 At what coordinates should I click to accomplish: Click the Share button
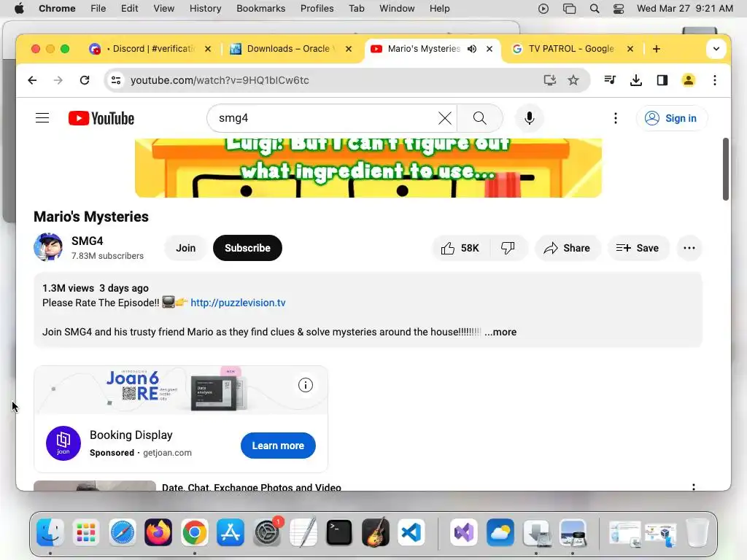(x=568, y=248)
